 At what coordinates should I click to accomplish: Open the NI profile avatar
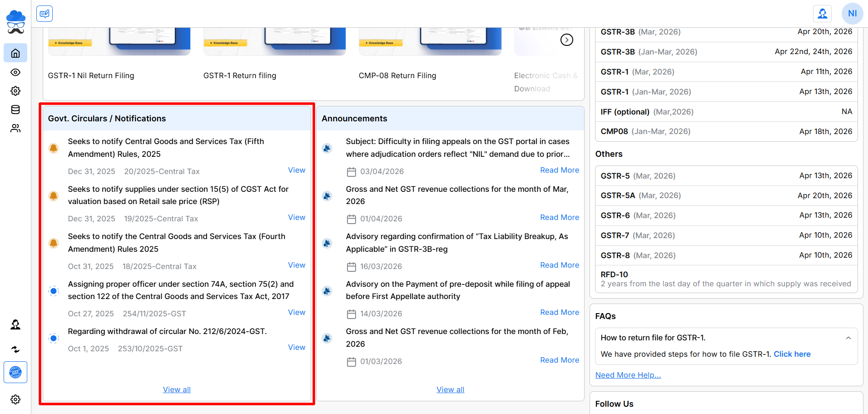pos(852,14)
